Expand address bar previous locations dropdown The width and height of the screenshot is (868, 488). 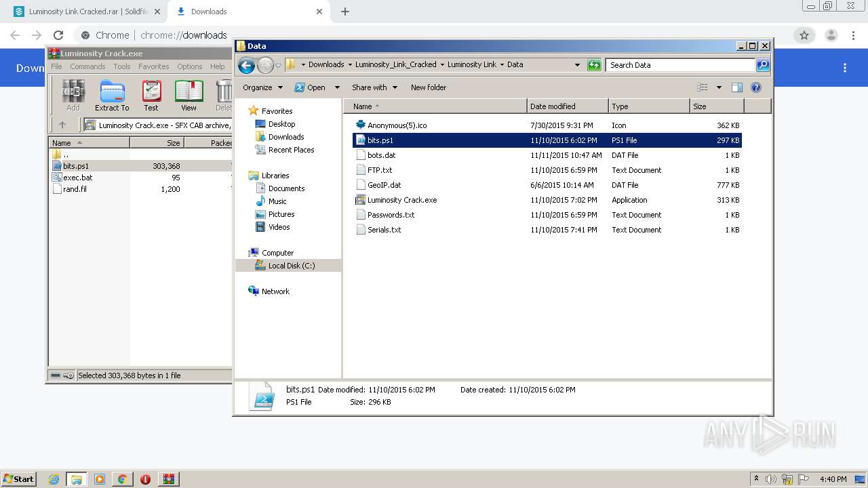577,65
